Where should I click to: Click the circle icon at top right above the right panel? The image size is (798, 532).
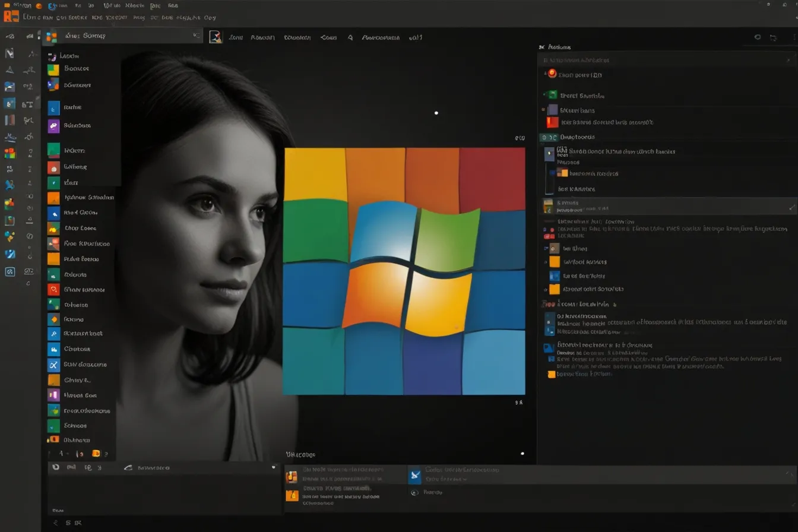coord(758,37)
